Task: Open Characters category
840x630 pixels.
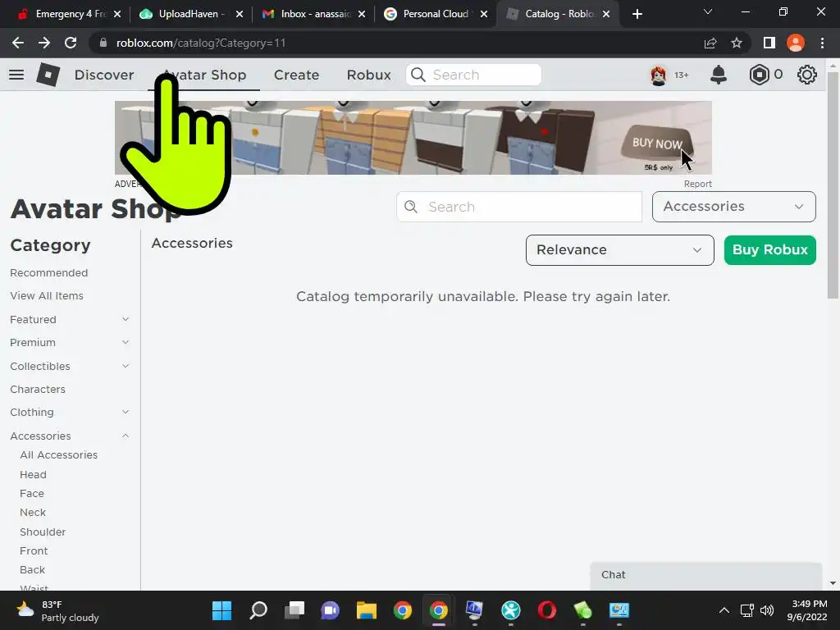Action: pos(38,390)
